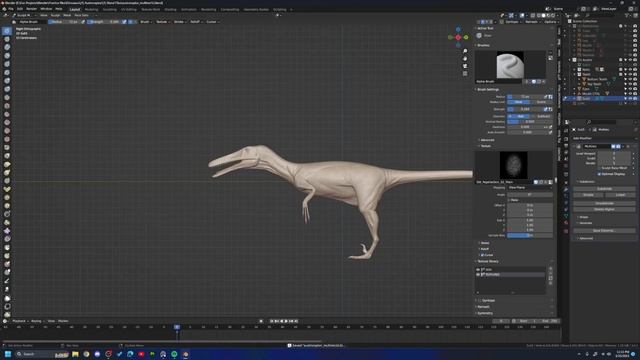This screenshot has height=360, width=640.
Task: Expand the Symmetry panel in sidebar
Action: click(x=485, y=313)
